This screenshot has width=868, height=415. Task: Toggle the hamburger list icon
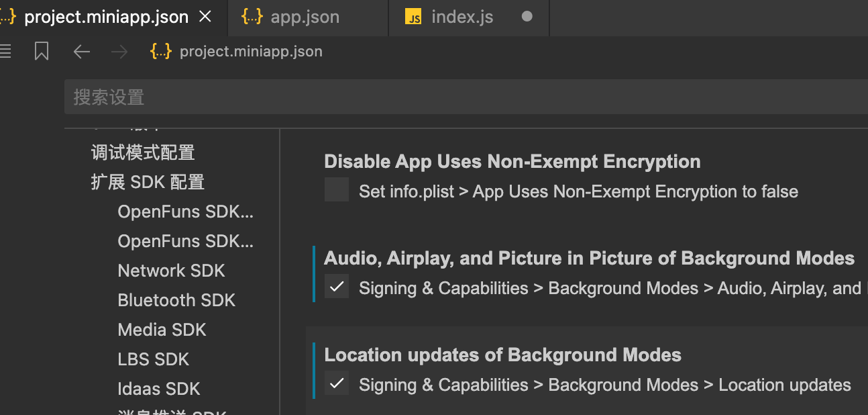pos(5,52)
